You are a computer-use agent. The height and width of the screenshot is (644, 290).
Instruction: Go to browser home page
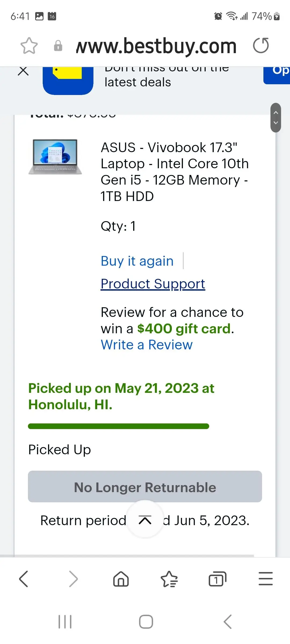click(121, 579)
